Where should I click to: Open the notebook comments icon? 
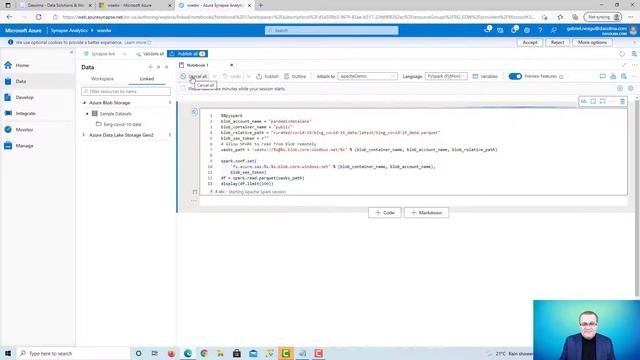(x=602, y=76)
